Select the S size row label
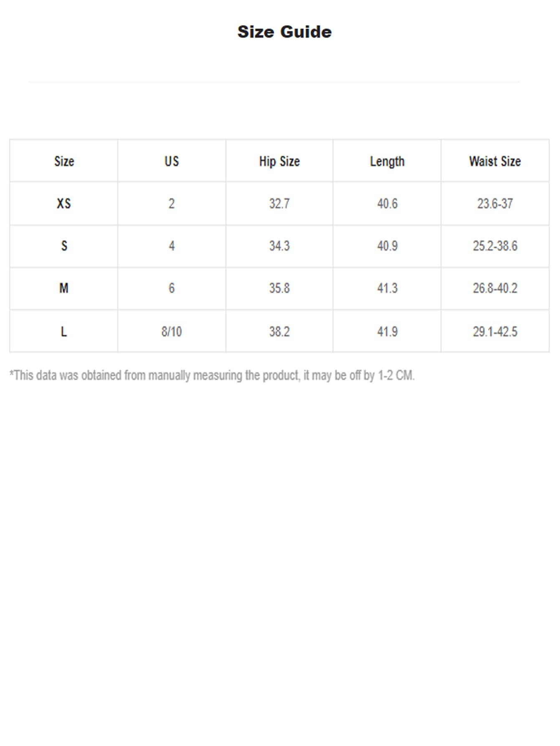Screen dimensions: 560x746 click(64, 246)
